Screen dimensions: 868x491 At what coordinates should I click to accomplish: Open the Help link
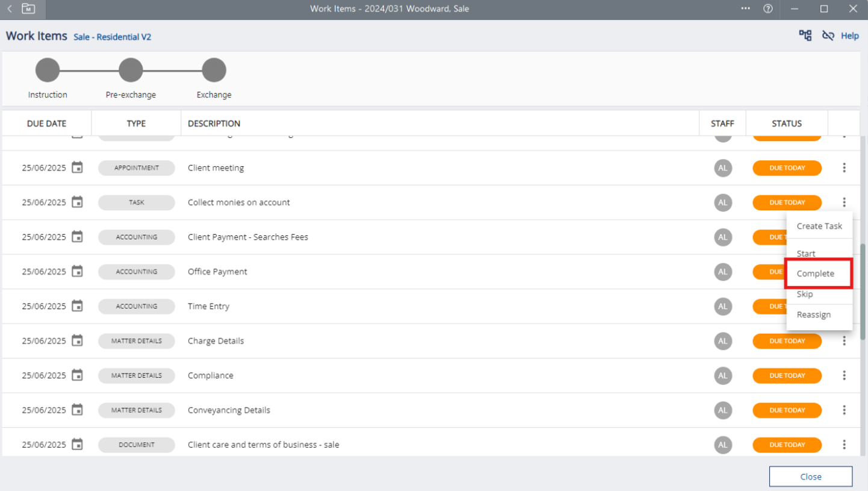849,36
